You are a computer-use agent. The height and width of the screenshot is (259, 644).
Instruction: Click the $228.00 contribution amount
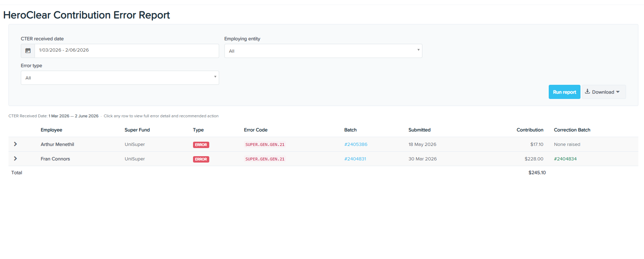(x=534, y=159)
